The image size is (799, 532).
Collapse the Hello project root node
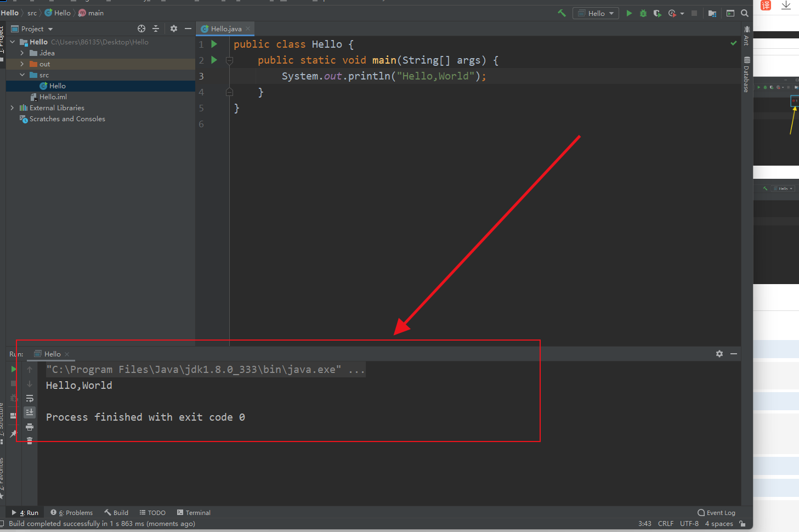tap(13, 42)
